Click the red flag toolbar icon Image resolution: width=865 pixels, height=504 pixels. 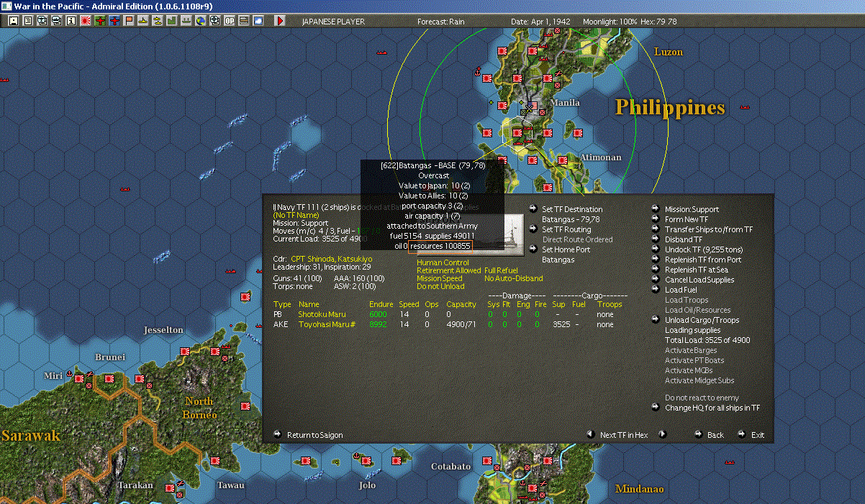tap(129, 22)
